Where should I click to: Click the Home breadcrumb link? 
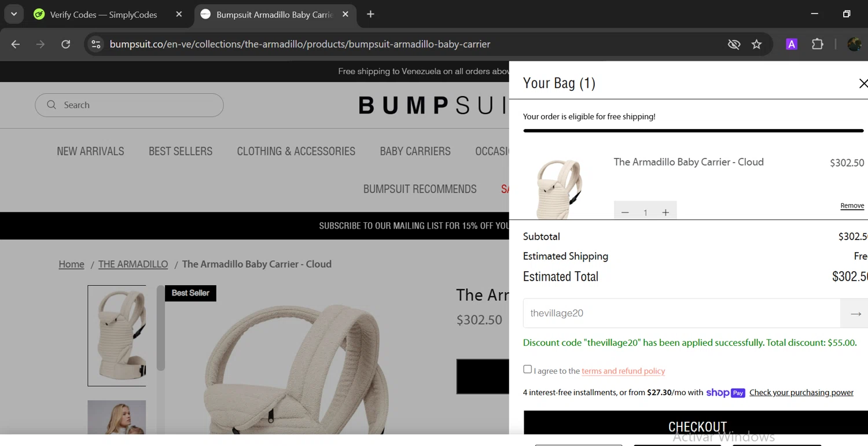pyautogui.click(x=72, y=264)
